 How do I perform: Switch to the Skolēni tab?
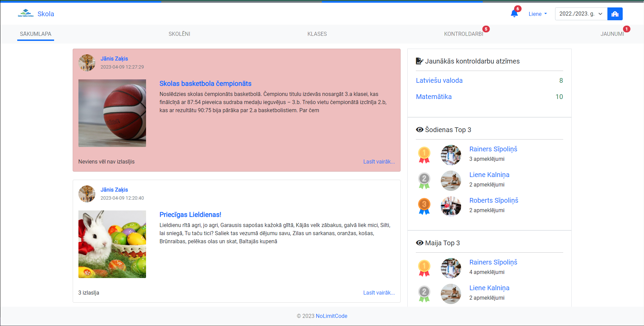[179, 34]
